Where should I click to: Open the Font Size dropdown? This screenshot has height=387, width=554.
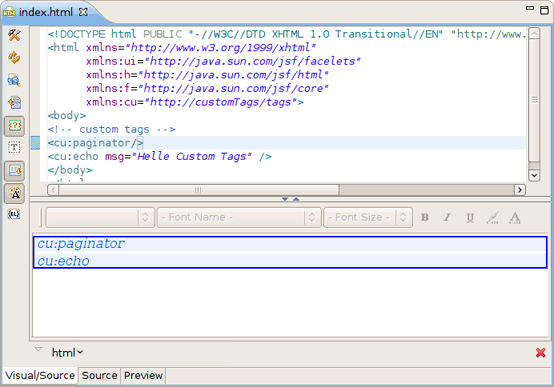[x=368, y=217]
